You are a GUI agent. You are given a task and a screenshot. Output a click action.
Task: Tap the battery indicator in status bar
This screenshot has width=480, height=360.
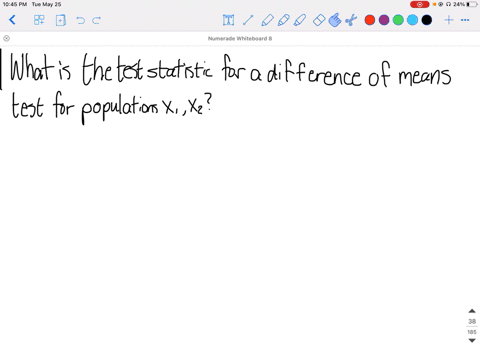472,4
